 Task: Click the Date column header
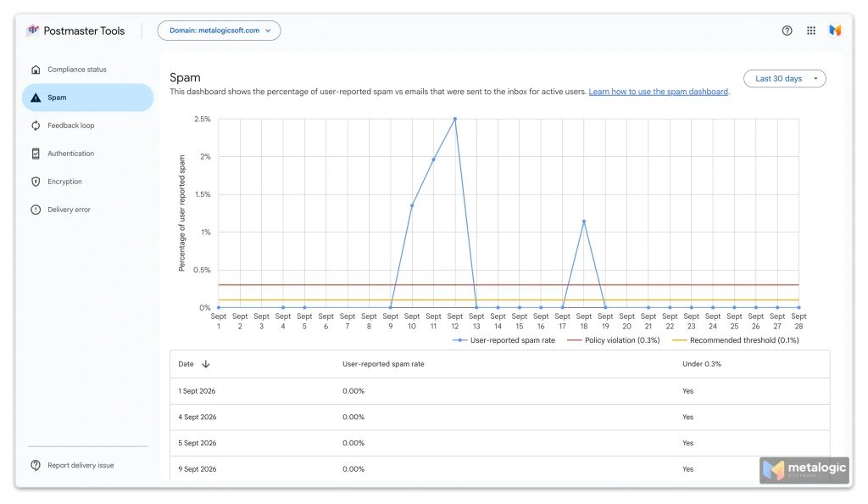[x=186, y=364]
